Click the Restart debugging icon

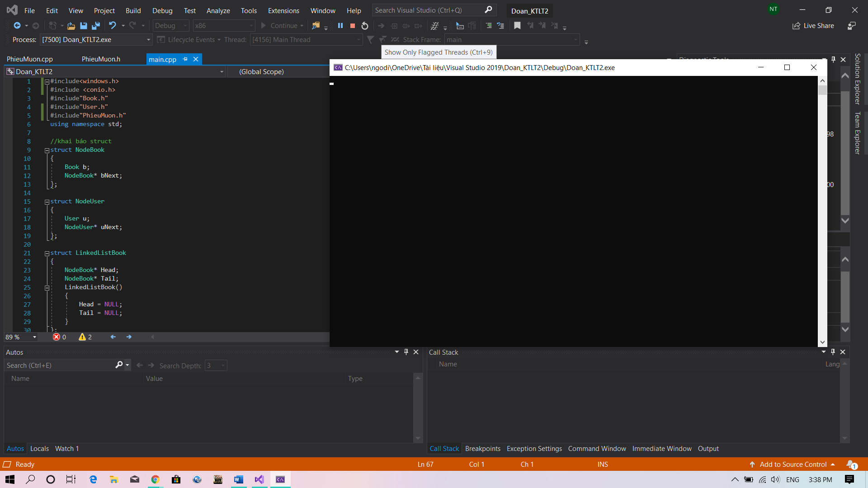coord(365,26)
